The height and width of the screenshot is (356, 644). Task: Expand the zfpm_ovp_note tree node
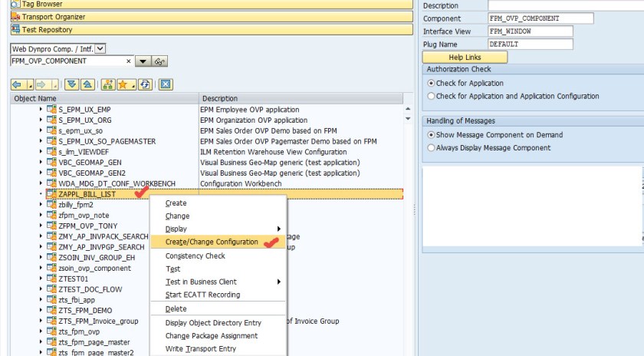pyautogui.click(x=41, y=215)
